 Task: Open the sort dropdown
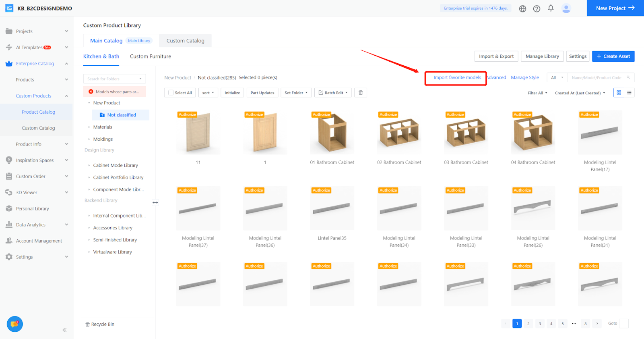[x=208, y=93]
